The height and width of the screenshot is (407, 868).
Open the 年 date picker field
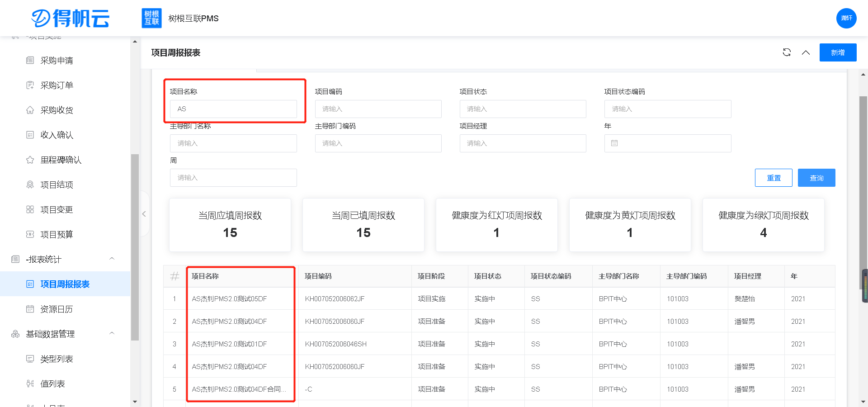coord(668,143)
